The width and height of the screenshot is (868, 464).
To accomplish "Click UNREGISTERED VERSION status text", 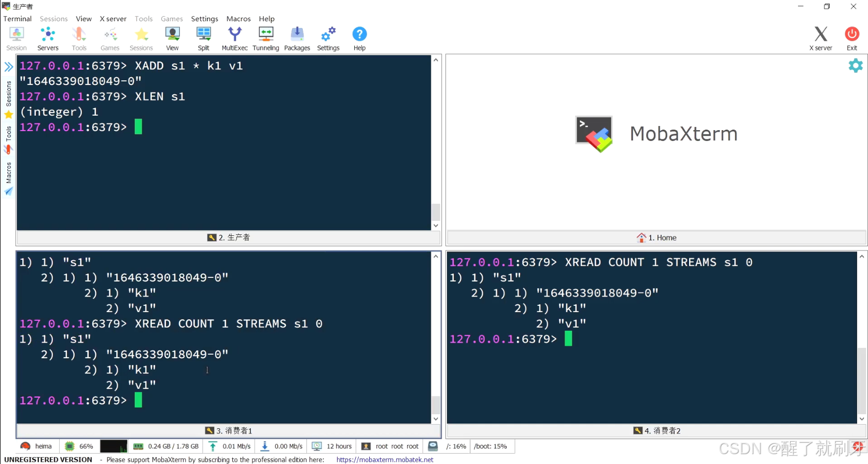I will pyautogui.click(x=48, y=459).
